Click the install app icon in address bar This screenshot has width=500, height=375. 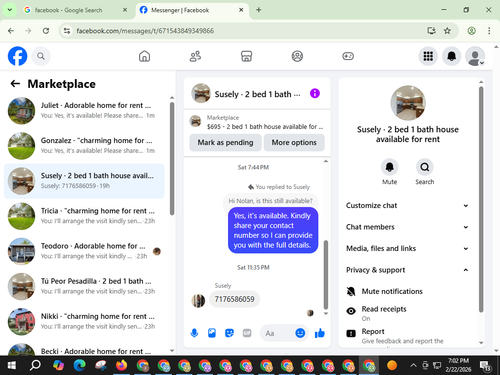point(432,31)
